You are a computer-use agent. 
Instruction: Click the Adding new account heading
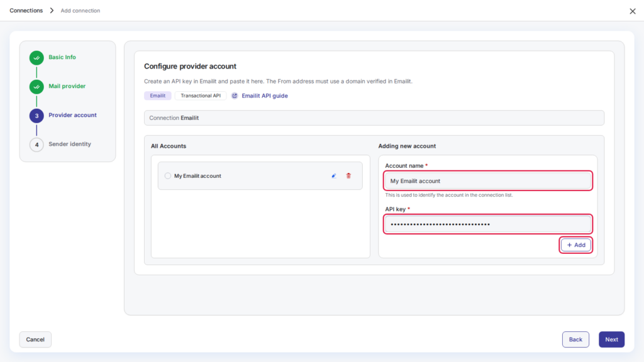[407, 146]
